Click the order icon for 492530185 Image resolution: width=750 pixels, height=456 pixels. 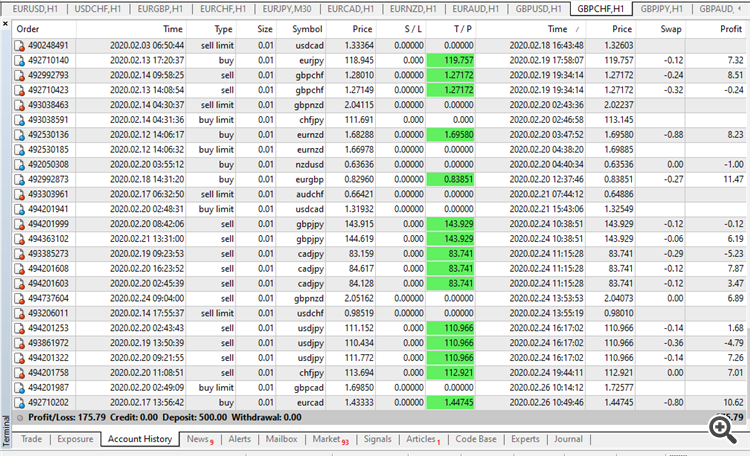tap(19, 150)
